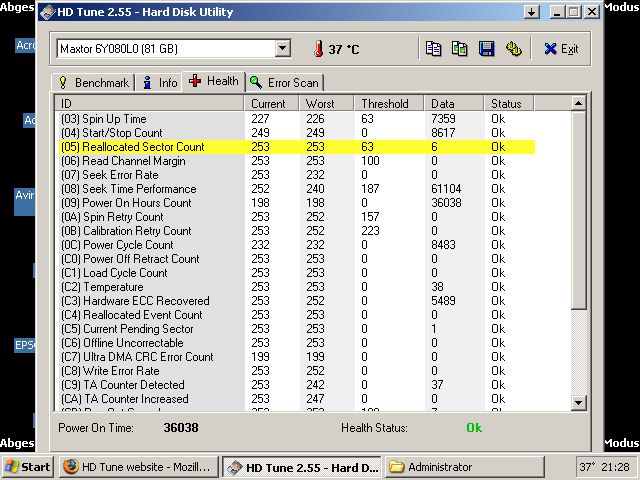Select the (C8) Write Error Rate row
Screen dimensions: 640x480
pyautogui.click(x=297, y=371)
